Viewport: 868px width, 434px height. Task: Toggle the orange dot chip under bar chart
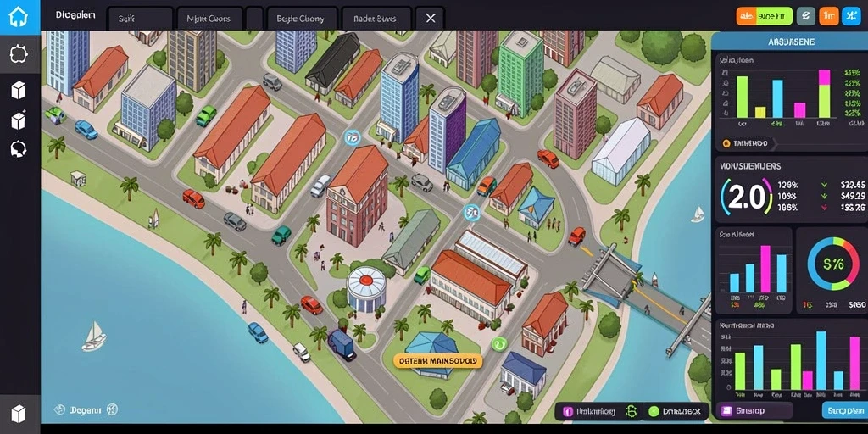746,144
